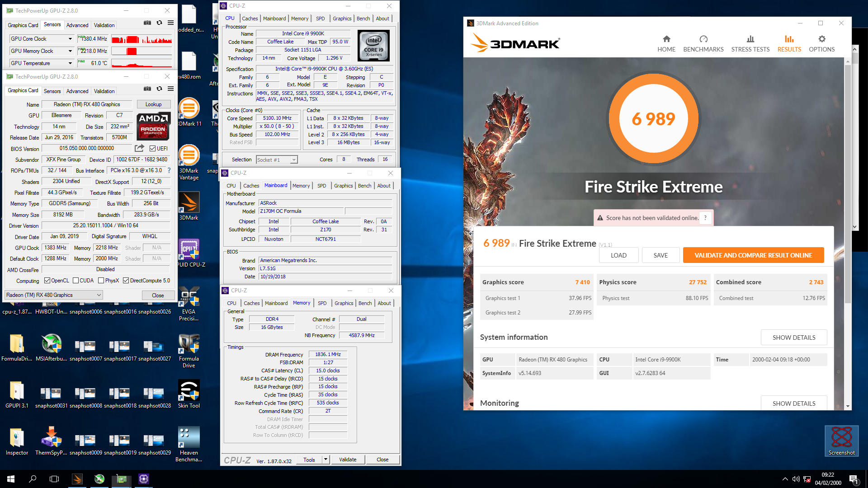Open the Skin Tool desktop shortcut
Screen dimensions: 868x488
[x=189, y=394]
